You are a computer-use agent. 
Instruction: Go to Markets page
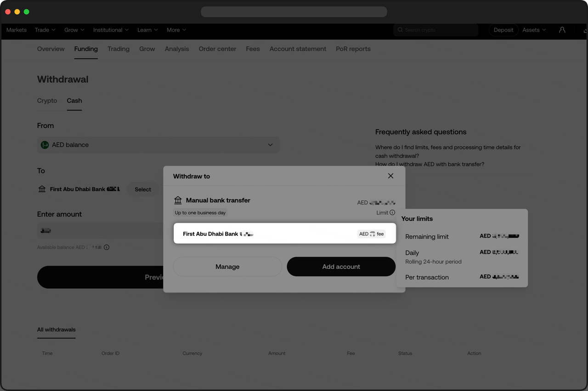(17, 30)
